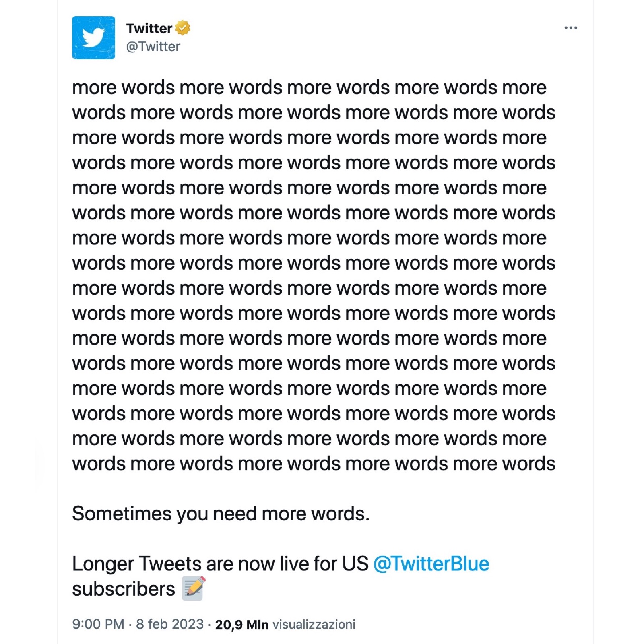Click the 'Sometimes you need more words.' sentence
644x644 pixels.
(221, 514)
